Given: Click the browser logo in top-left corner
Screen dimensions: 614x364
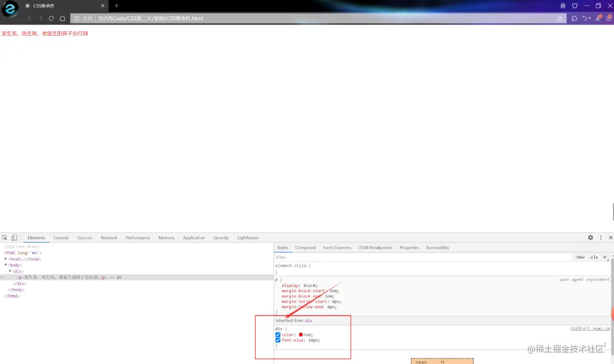Looking at the screenshot, I should coord(10,10).
